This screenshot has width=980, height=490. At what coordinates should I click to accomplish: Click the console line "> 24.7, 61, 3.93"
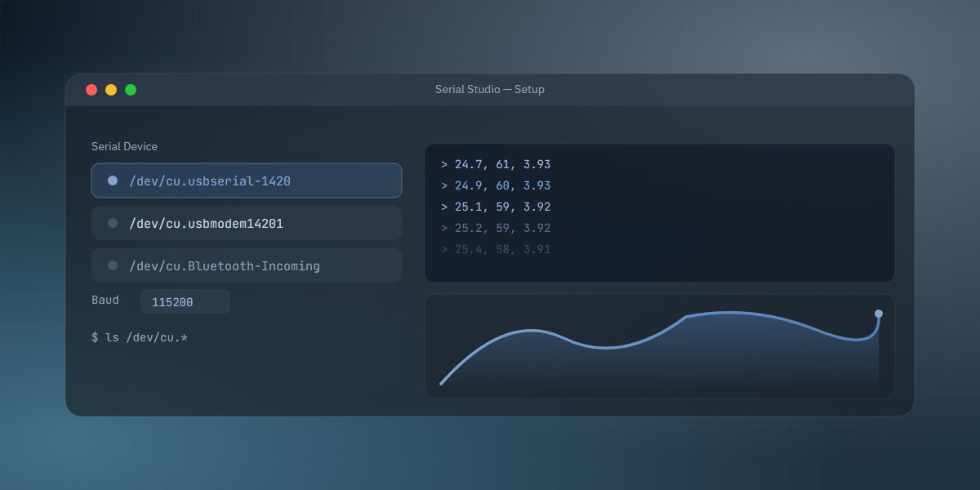[496, 165]
